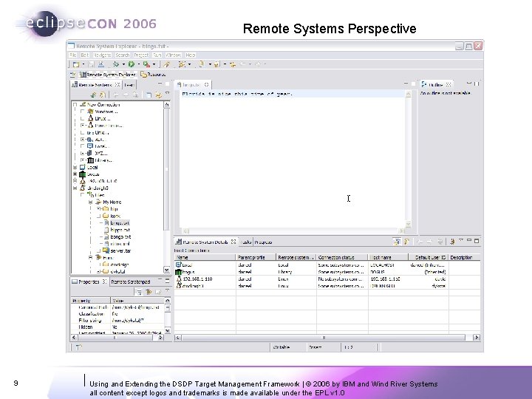This screenshot has width=532, height=399.
Task: Open the Remote Systems view menu triangle
Action: click(x=167, y=93)
